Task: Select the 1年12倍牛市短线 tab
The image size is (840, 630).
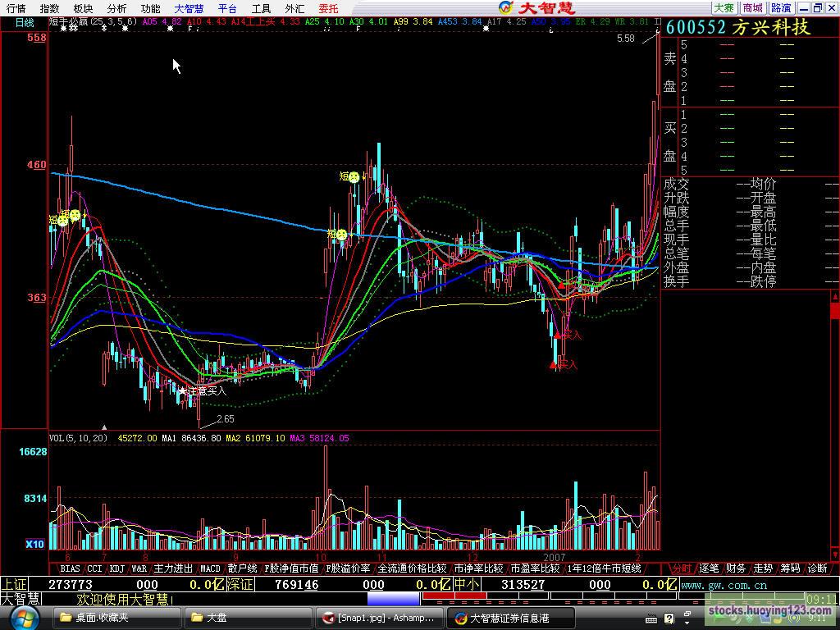Action: pyautogui.click(x=605, y=568)
